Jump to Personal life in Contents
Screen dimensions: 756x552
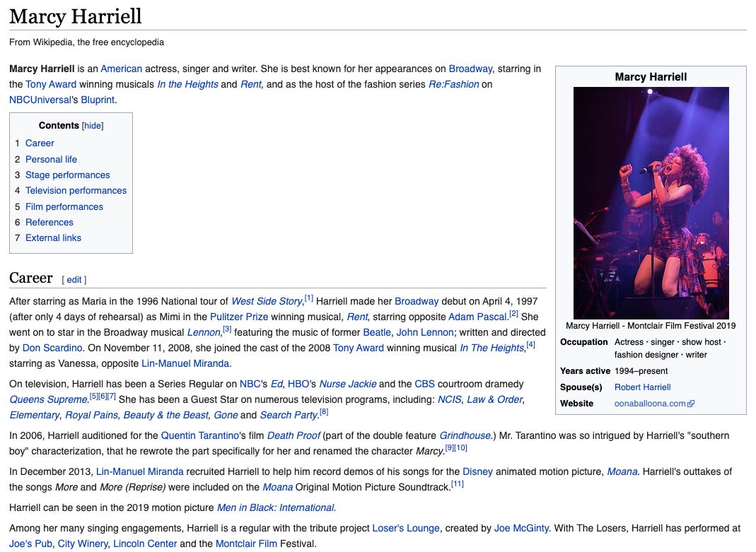tap(51, 160)
